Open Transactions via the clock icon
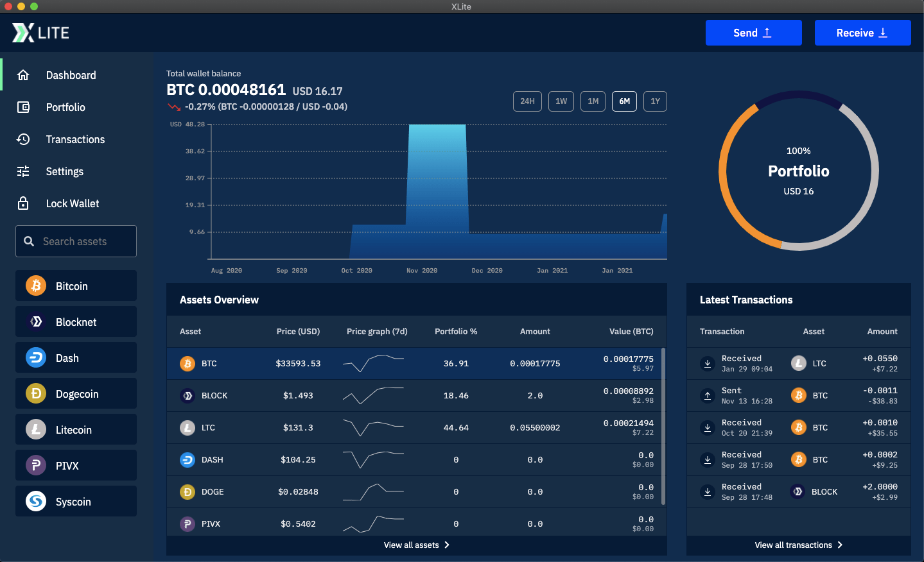Viewport: 924px width, 562px height. 23,139
